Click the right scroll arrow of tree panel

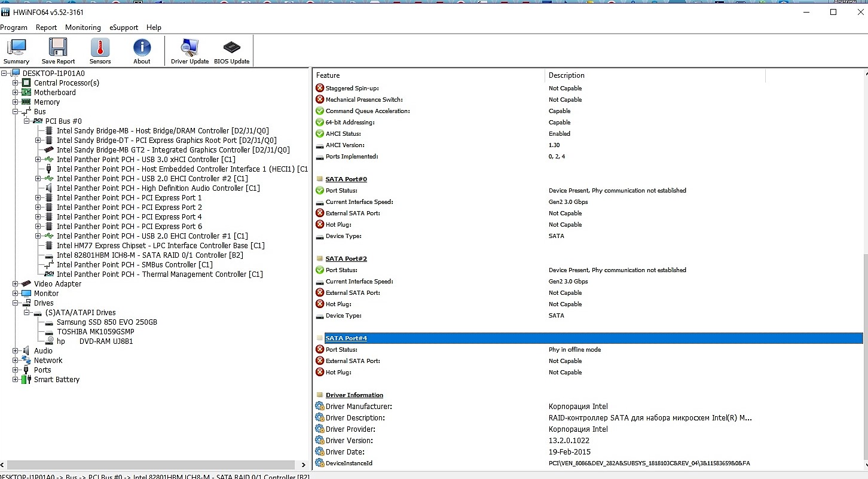point(304,465)
